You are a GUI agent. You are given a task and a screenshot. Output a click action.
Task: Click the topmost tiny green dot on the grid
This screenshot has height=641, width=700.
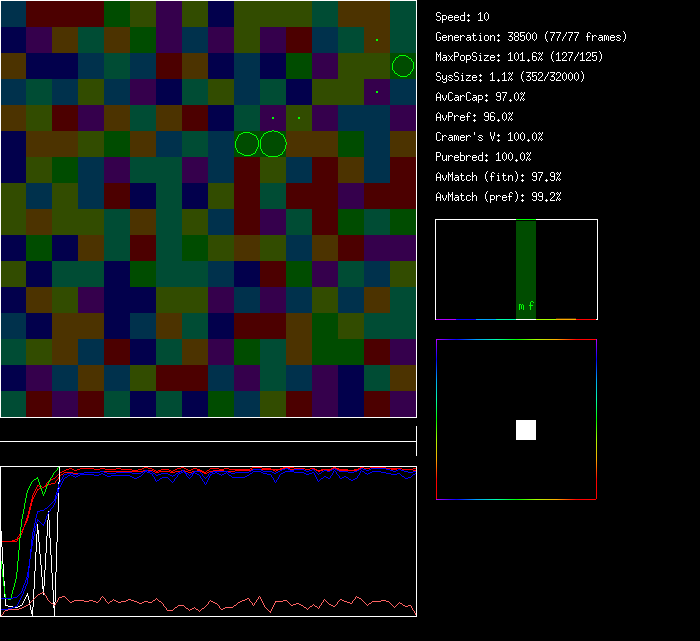pyautogui.click(x=377, y=40)
